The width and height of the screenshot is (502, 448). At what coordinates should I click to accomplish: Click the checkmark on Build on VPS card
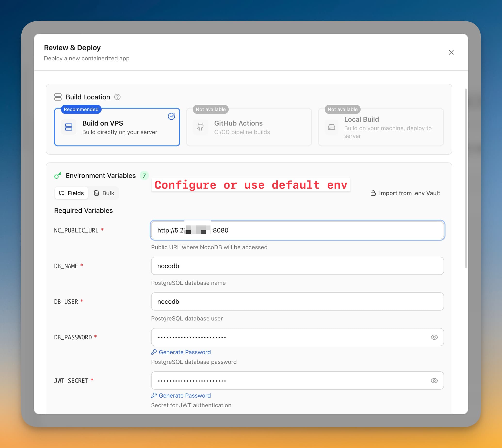(x=172, y=116)
